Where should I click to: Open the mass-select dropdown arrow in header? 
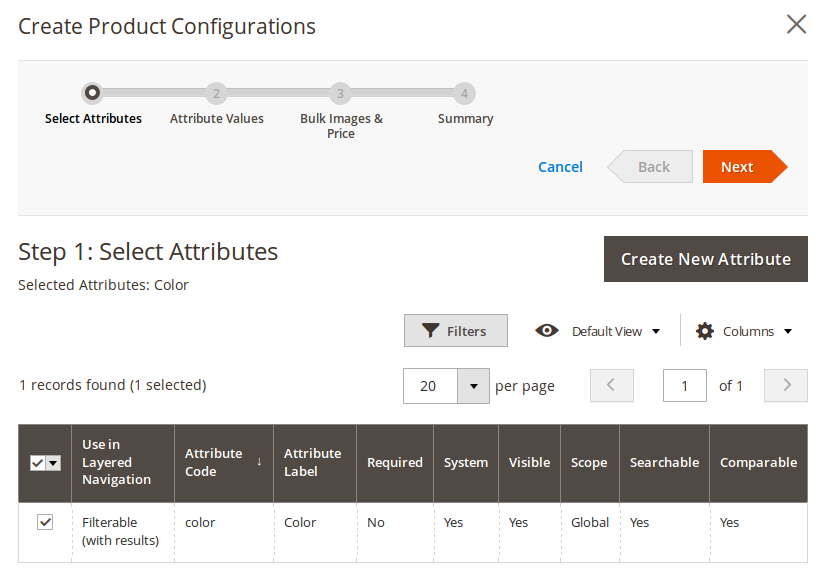[x=53, y=463]
